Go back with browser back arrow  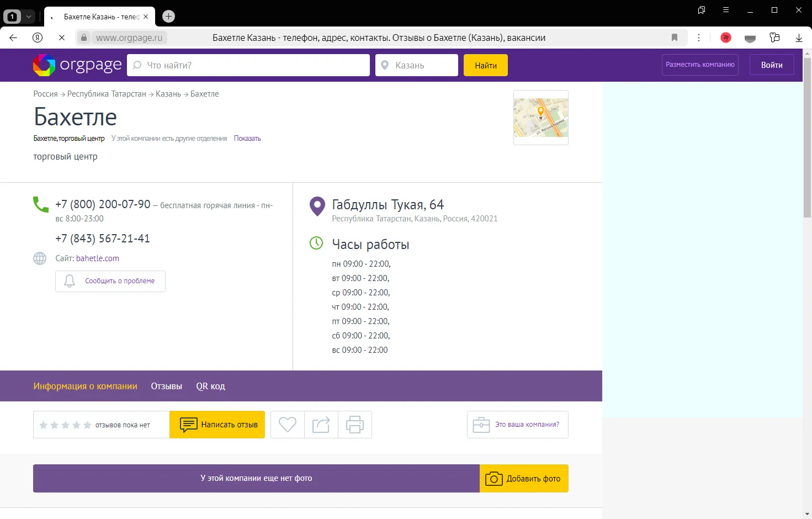(x=13, y=38)
